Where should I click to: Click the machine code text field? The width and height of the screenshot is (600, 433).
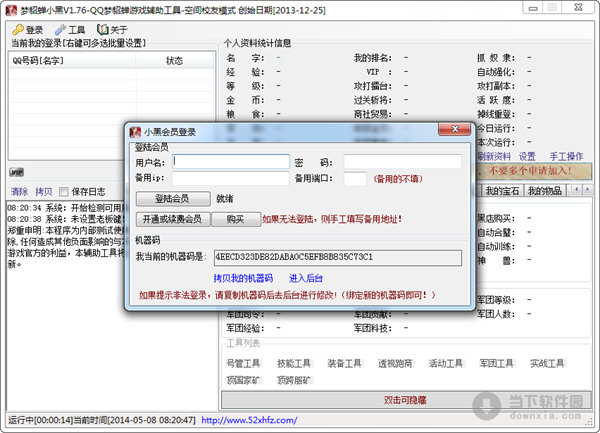point(338,257)
